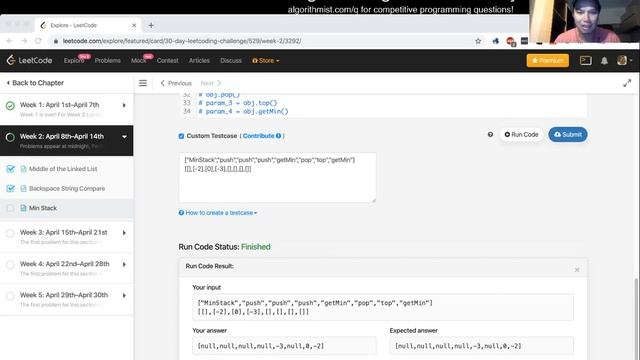Open the hamburger menu next to Previous

142,83
